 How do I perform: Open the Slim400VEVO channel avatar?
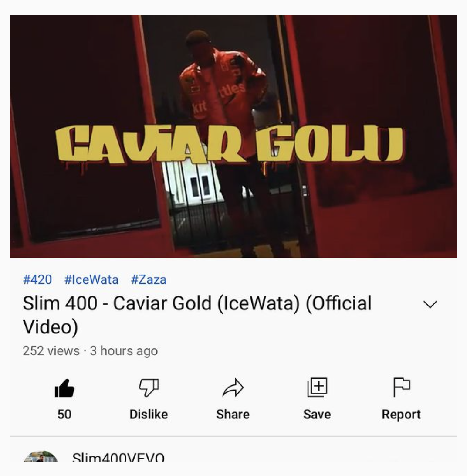click(x=41, y=456)
